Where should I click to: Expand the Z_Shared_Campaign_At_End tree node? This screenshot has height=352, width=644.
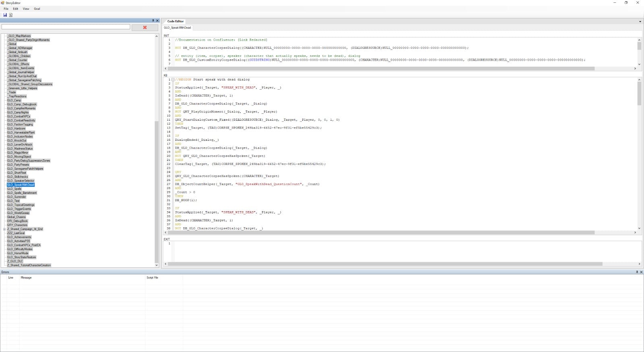point(4,229)
